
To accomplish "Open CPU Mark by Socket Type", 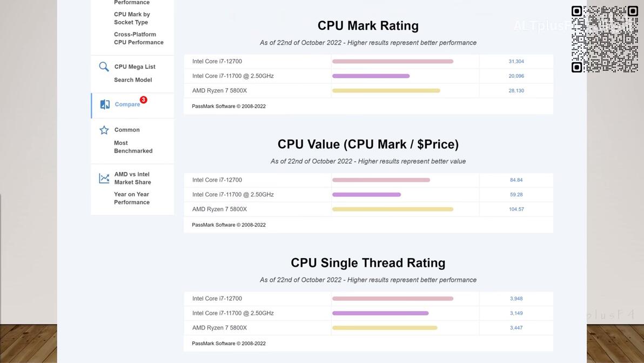I will (x=132, y=18).
